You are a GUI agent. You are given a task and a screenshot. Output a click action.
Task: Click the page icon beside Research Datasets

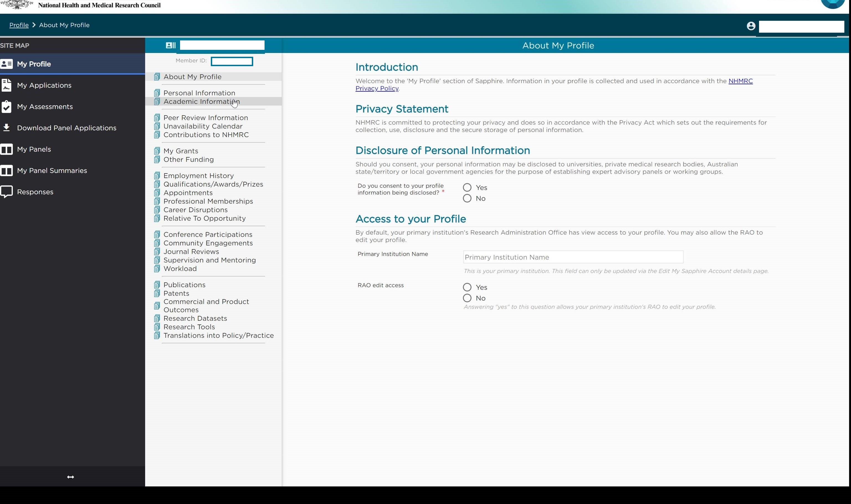point(157,319)
